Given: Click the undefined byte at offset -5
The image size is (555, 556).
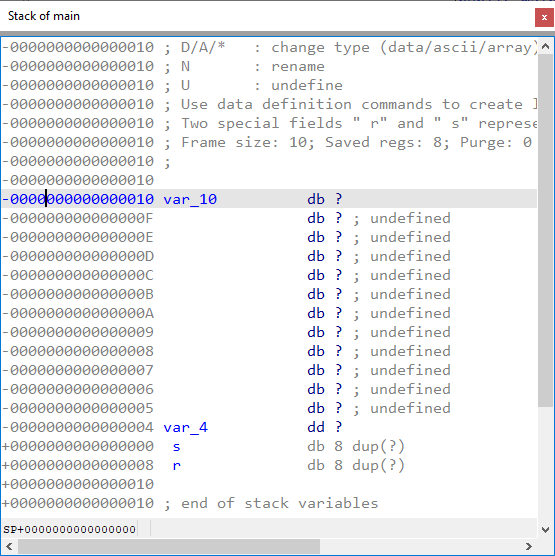Looking at the screenshot, I should (269, 408).
